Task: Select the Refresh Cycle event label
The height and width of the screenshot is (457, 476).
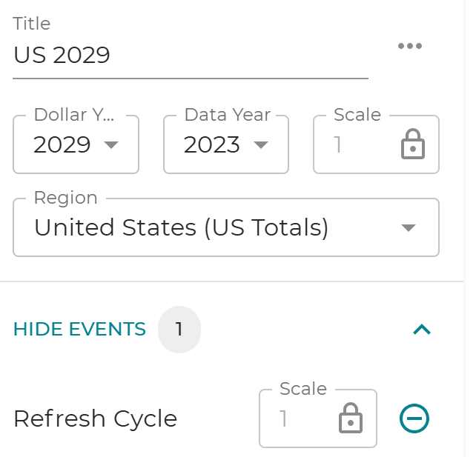Action: coord(96,419)
